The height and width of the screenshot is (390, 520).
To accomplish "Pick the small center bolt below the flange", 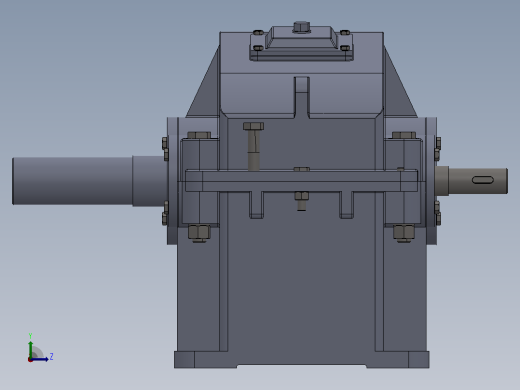I will (301, 201).
